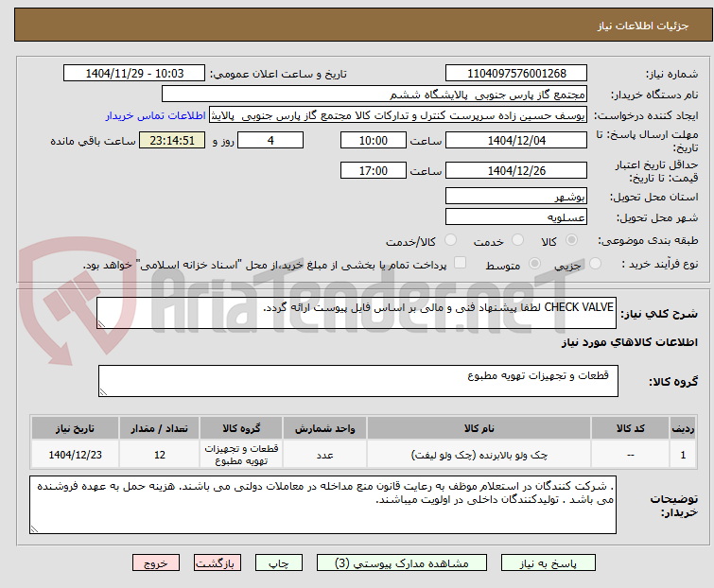Open اطلاعات تماس خریدار link
Image resolution: width=714 pixels, height=588 pixels.
click(156, 115)
